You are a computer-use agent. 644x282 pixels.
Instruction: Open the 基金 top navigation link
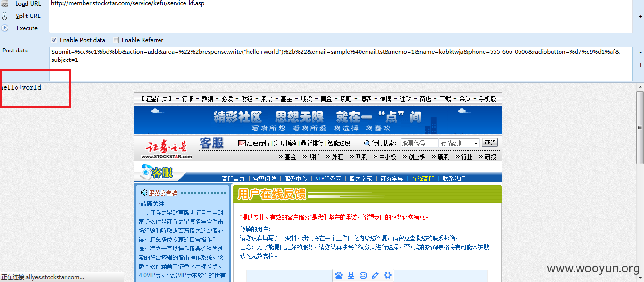pyautogui.click(x=286, y=99)
